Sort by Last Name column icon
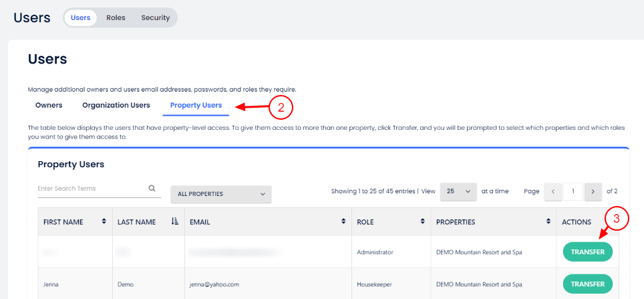This screenshot has height=299, width=644. (x=175, y=221)
